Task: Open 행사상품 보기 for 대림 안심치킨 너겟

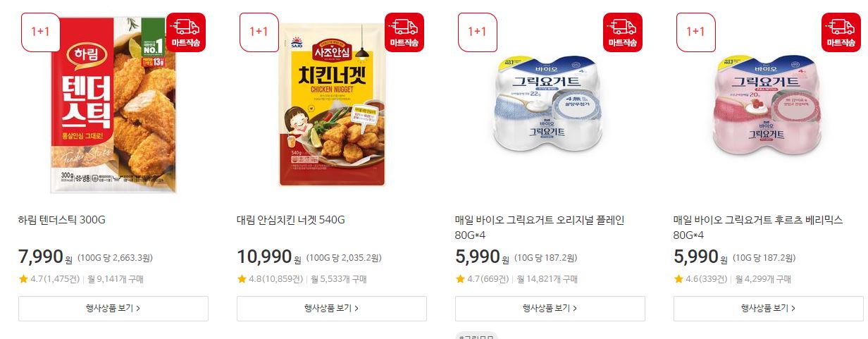Action: pyautogui.click(x=332, y=309)
